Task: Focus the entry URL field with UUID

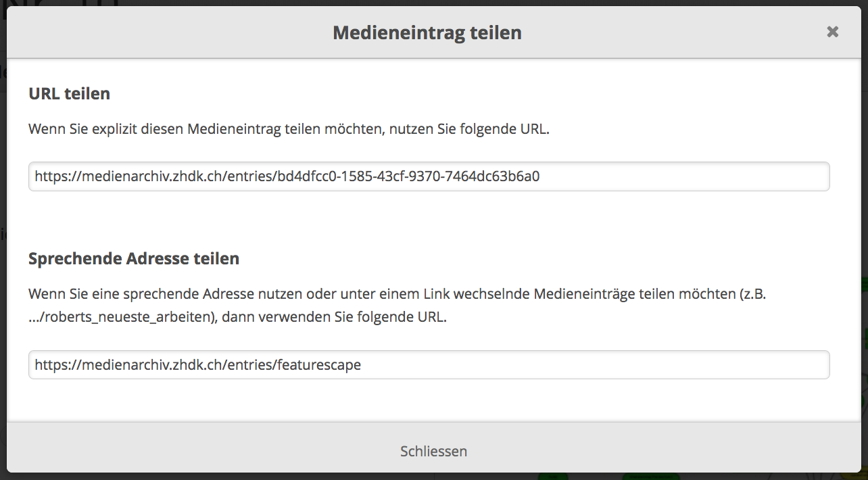Action: pos(429,176)
